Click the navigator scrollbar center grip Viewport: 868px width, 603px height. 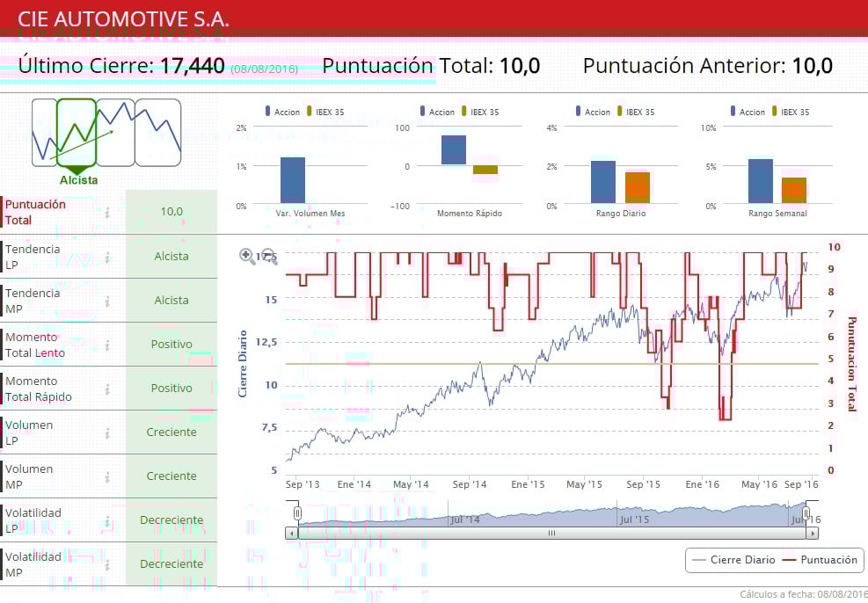tap(552, 534)
